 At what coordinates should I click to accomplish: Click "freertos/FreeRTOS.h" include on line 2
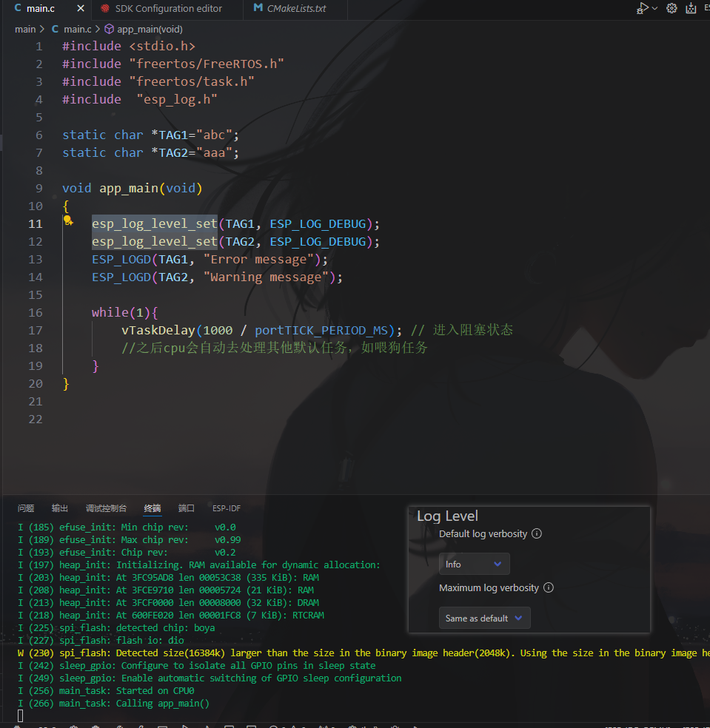coord(207,64)
